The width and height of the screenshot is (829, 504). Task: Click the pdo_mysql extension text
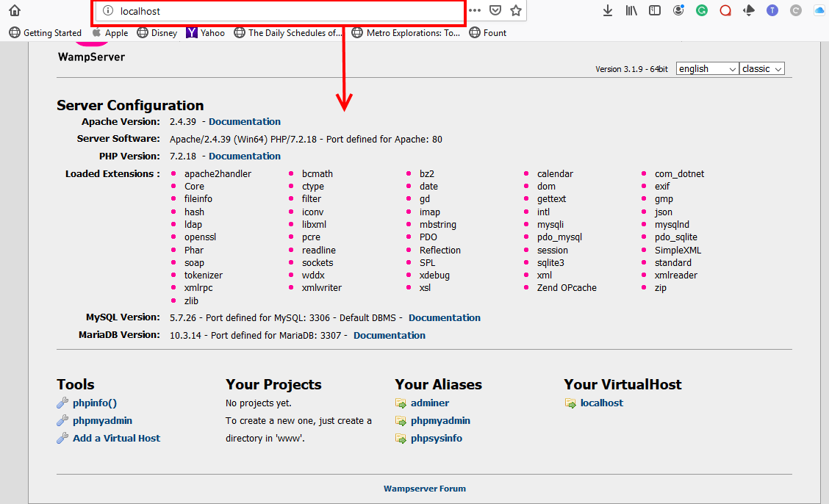tap(559, 237)
